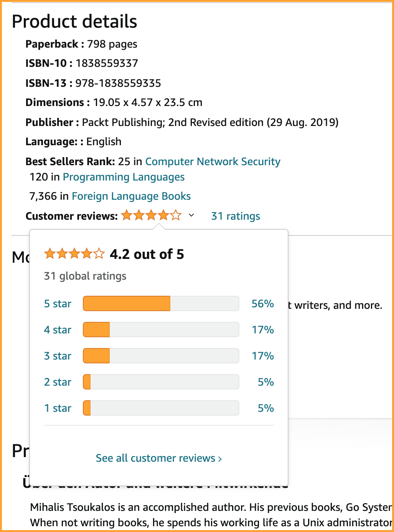The image size is (394, 532).
Task: Filter reviews by 3 star
Action: point(58,356)
